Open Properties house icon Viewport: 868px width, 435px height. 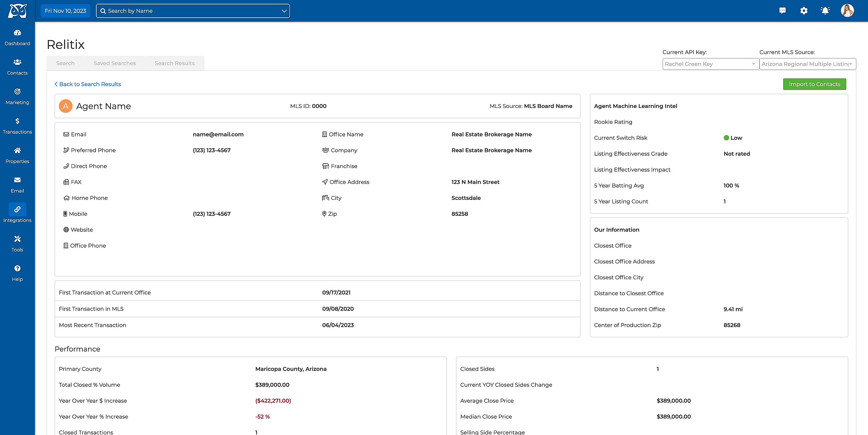[x=17, y=150]
